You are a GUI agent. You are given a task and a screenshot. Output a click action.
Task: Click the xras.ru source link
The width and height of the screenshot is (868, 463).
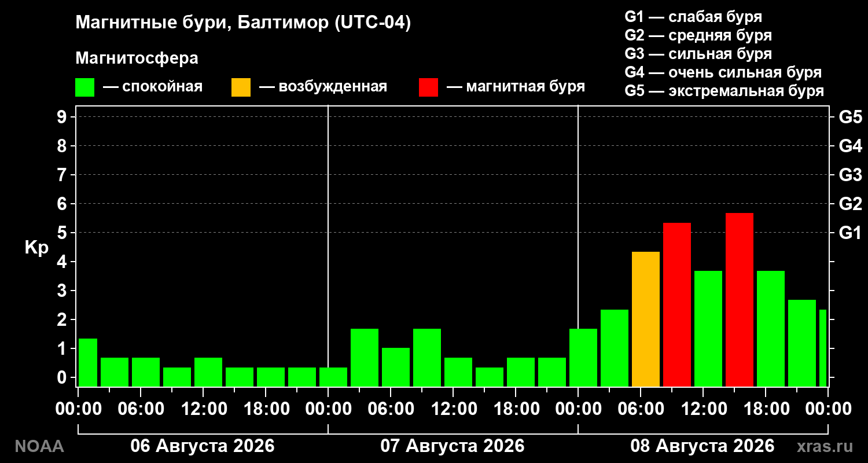825,446
